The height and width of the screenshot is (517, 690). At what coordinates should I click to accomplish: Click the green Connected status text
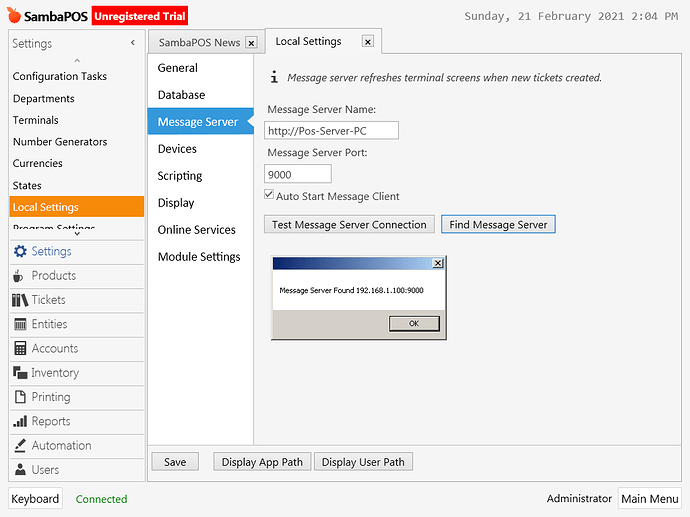pyautogui.click(x=101, y=499)
